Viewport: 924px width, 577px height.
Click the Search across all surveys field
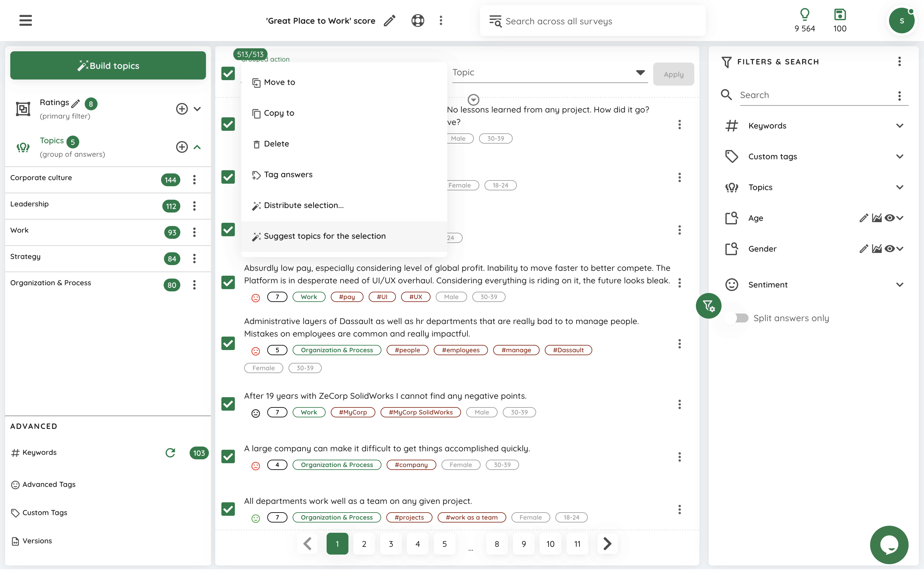(592, 21)
